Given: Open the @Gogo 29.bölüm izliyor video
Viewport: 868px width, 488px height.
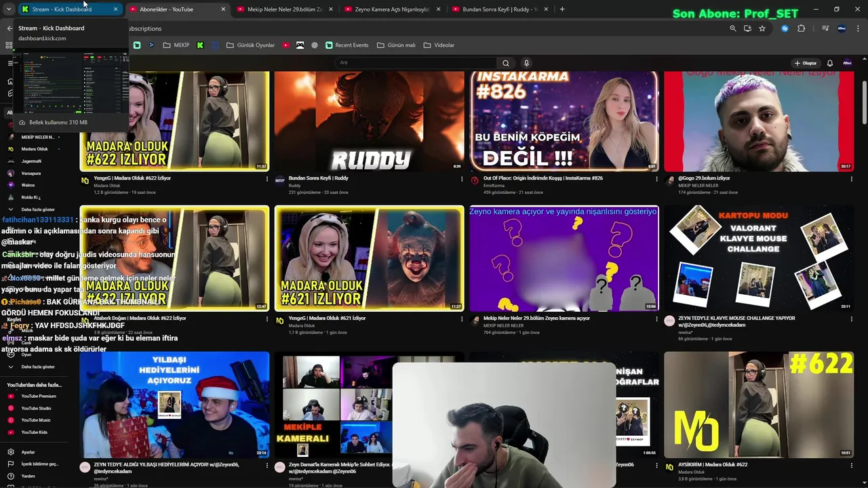Looking at the screenshot, I should 759,121.
